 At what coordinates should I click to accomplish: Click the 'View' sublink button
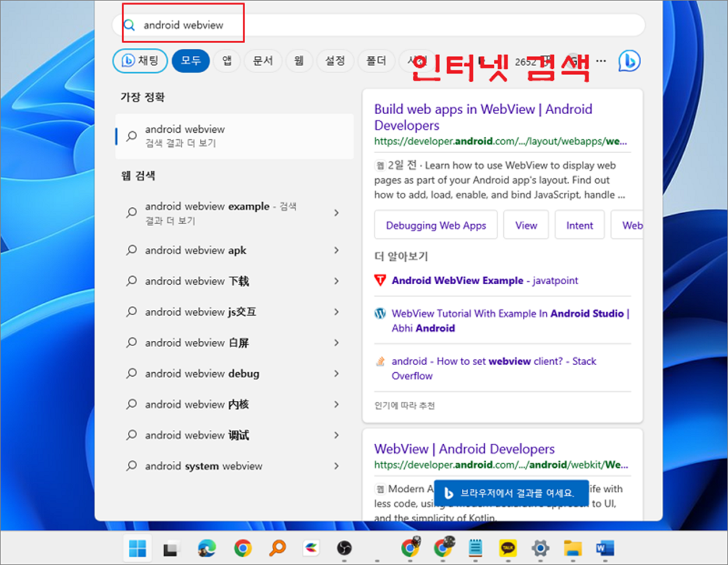(x=526, y=225)
